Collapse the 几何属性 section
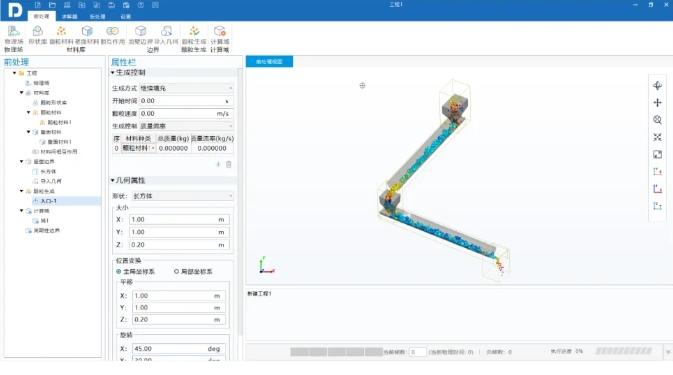The width and height of the screenshot is (673, 375). pyautogui.click(x=112, y=181)
